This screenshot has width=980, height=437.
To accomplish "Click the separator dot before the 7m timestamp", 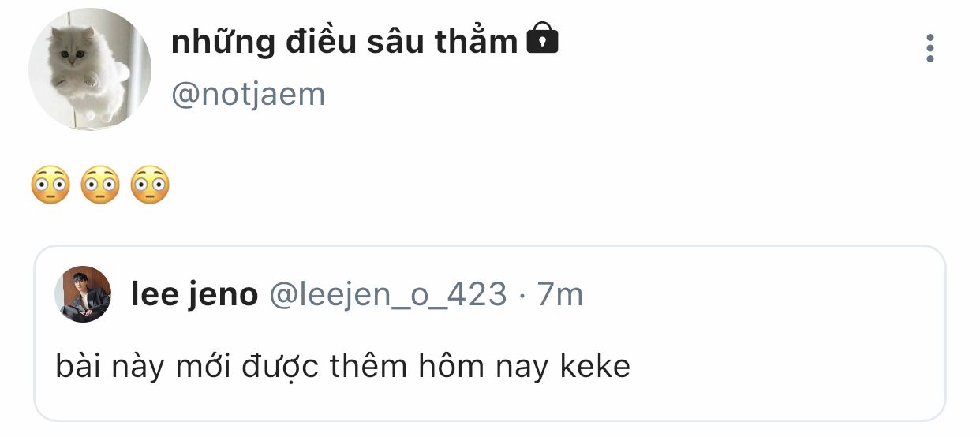I will point(522,297).
